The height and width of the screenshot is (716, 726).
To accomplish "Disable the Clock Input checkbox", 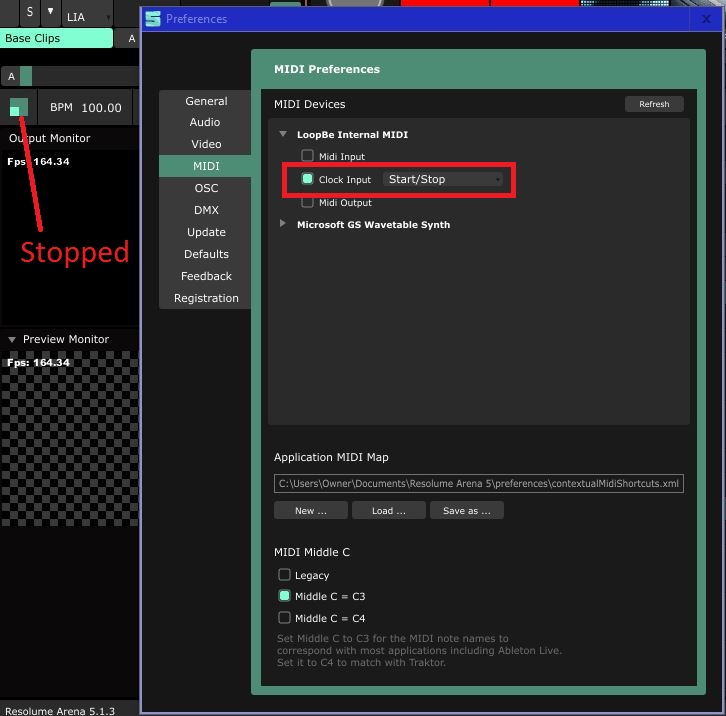I will coord(308,179).
